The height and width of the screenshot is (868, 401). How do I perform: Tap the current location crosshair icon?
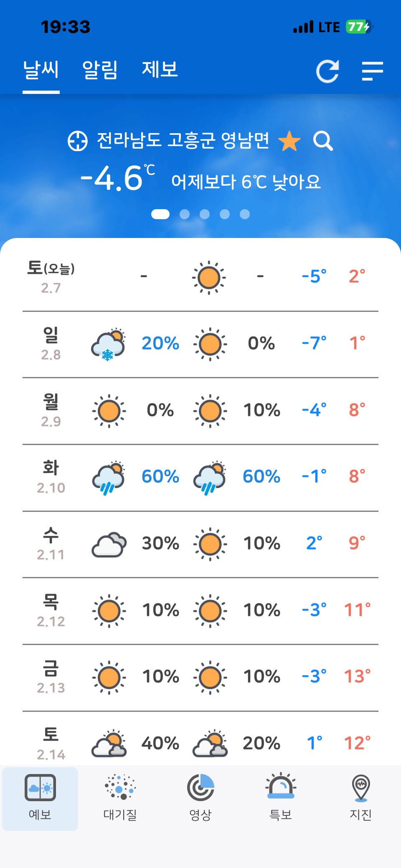pos(78,141)
